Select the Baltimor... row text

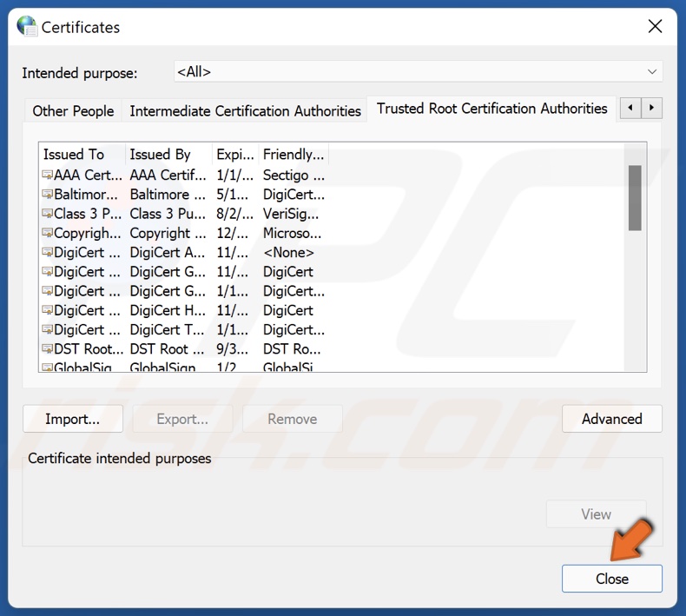(86, 194)
